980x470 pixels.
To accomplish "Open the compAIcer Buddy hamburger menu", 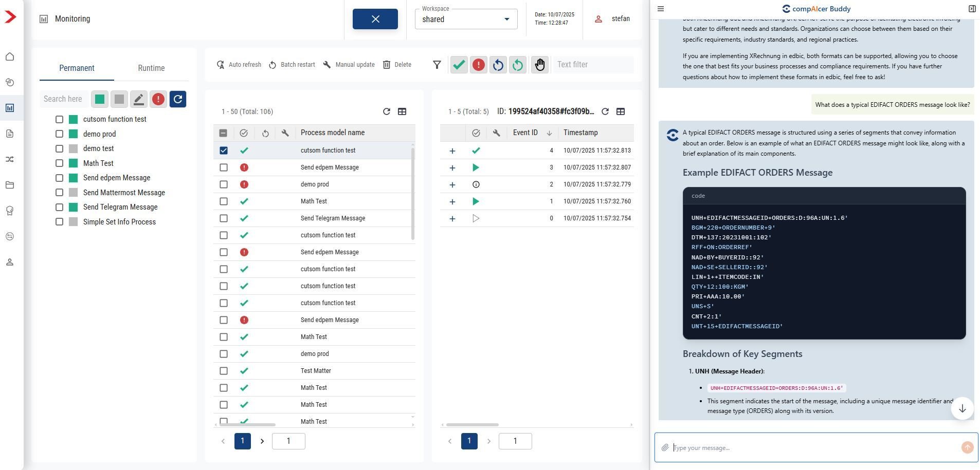I will pyautogui.click(x=661, y=9).
